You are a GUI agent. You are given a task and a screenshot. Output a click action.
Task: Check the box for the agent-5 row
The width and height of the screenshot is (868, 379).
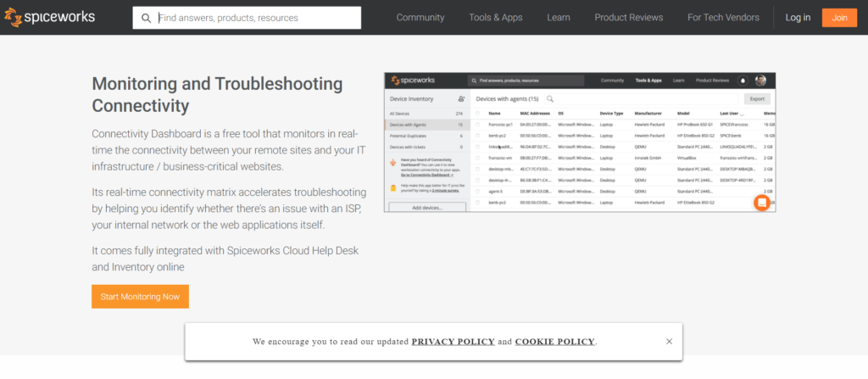point(478,191)
